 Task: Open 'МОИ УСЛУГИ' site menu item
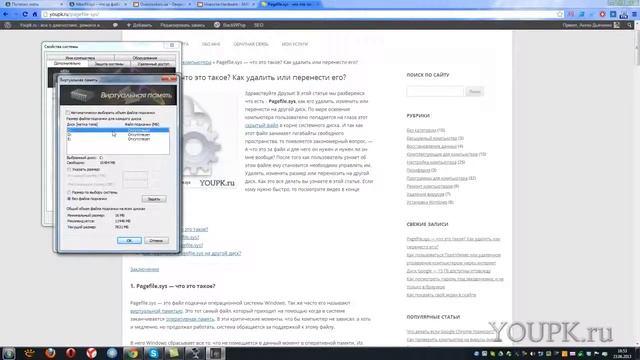294,44
